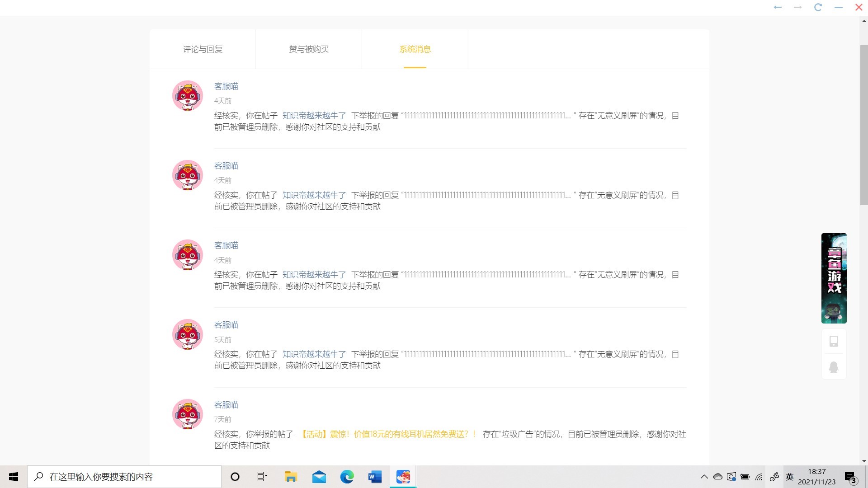Open the 评论与回复 tab
The height and width of the screenshot is (488, 868).
(x=203, y=49)
